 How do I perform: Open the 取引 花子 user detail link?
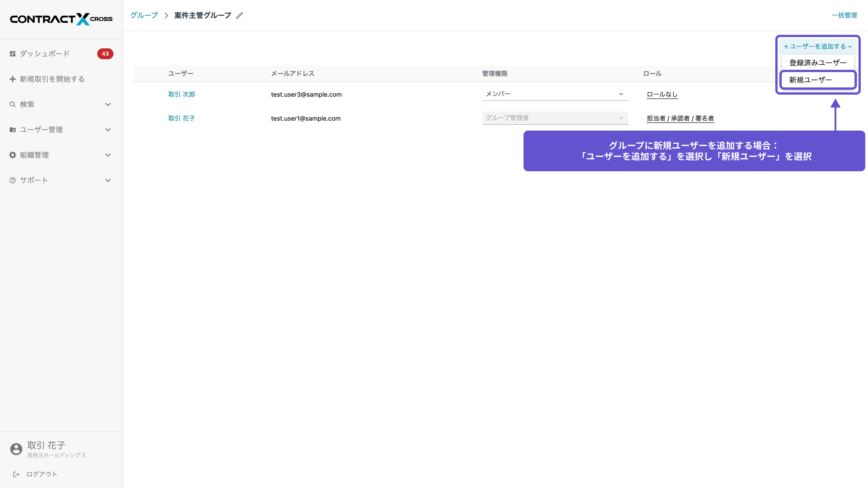[x=181, y=118]
